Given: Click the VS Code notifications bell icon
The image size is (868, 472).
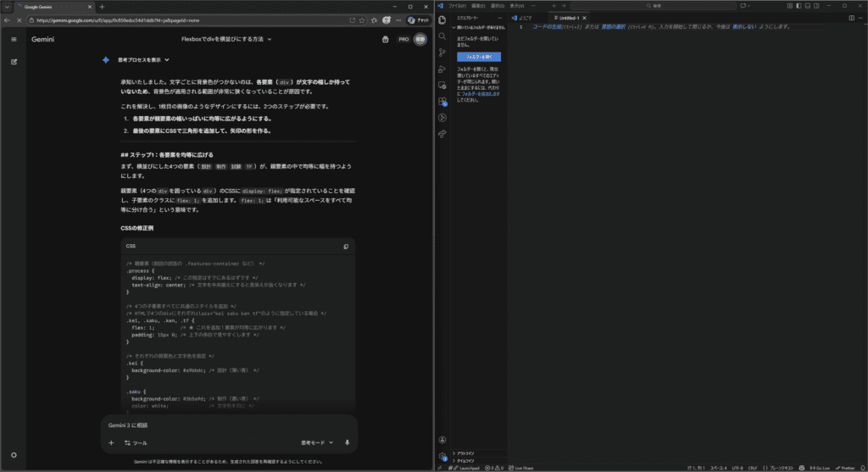Looking at the screenshot, I should 861,468.
